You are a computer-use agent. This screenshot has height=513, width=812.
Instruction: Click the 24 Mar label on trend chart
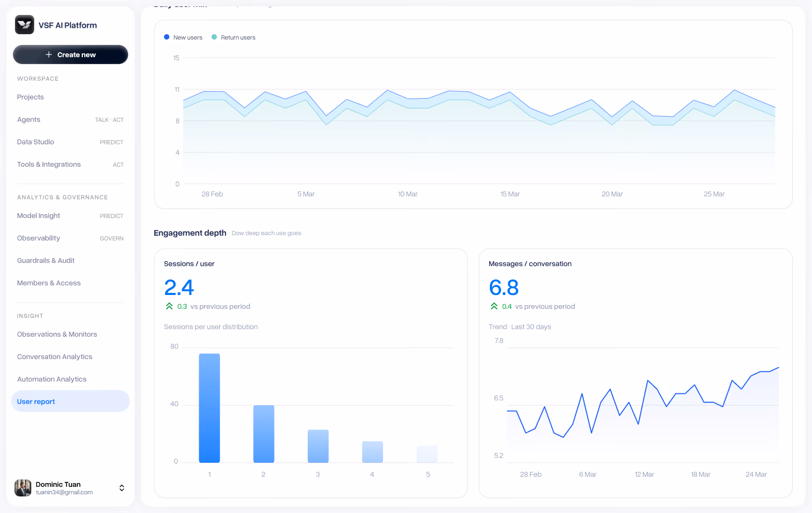click(756, 475)
